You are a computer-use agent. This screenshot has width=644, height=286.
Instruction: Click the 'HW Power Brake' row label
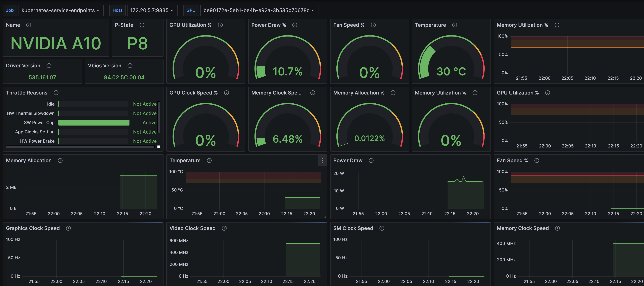click(37, 141)
